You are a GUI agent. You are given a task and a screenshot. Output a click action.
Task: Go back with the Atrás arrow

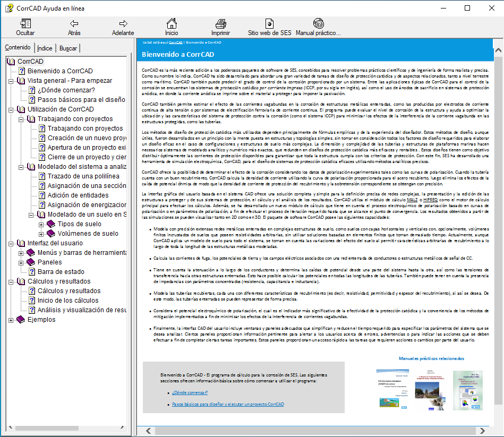tap(74, 23)
